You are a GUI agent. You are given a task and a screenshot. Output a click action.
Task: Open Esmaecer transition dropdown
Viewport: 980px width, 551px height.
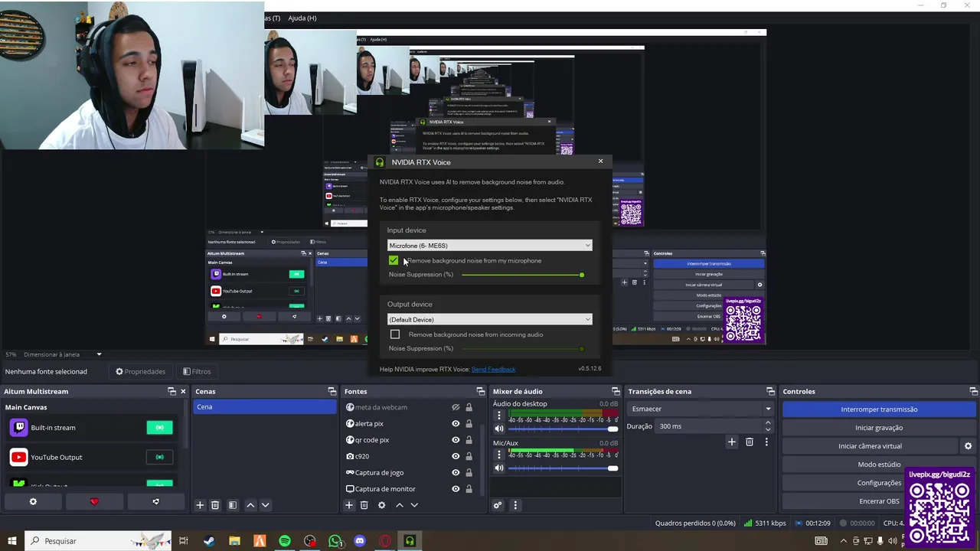pyautogui.click(x=700, y=409)
